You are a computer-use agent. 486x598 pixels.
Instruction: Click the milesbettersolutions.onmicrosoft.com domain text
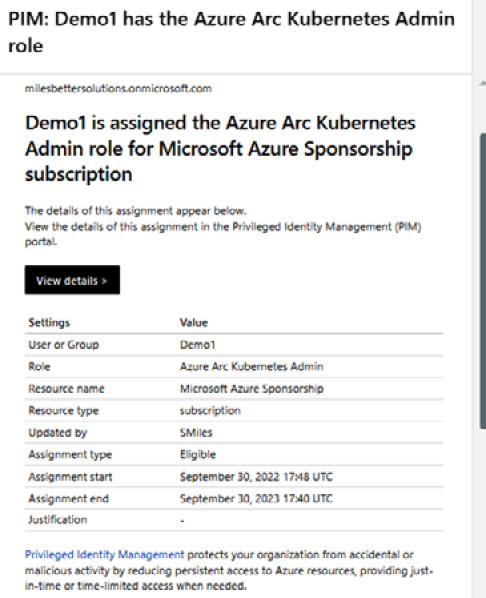(118, 88)
